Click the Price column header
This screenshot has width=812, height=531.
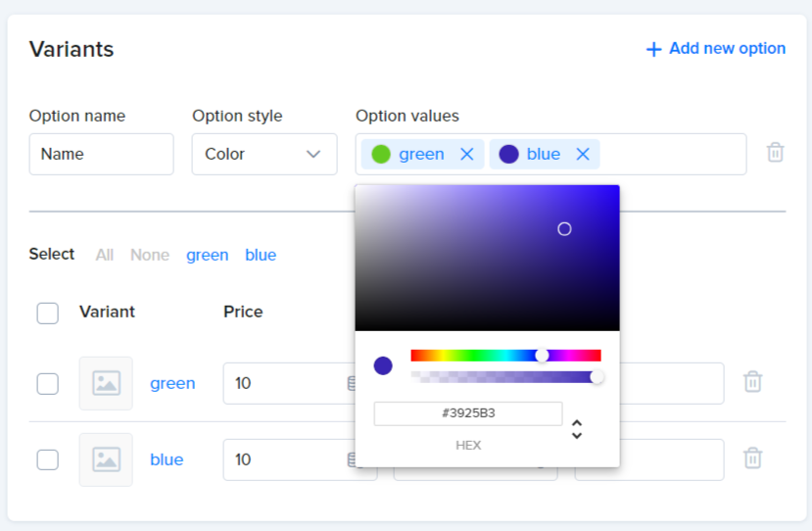(243, 312)
